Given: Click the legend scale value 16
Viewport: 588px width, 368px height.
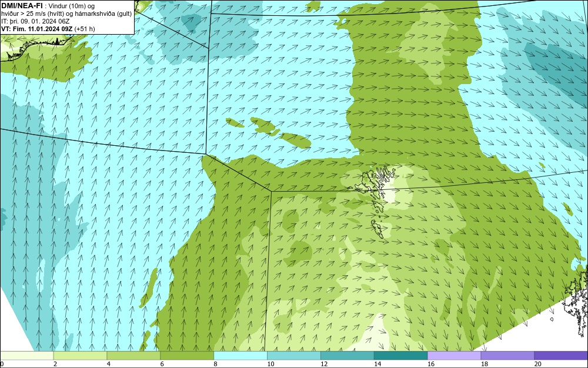Looking at the screenshot, I should pos(431,364).
